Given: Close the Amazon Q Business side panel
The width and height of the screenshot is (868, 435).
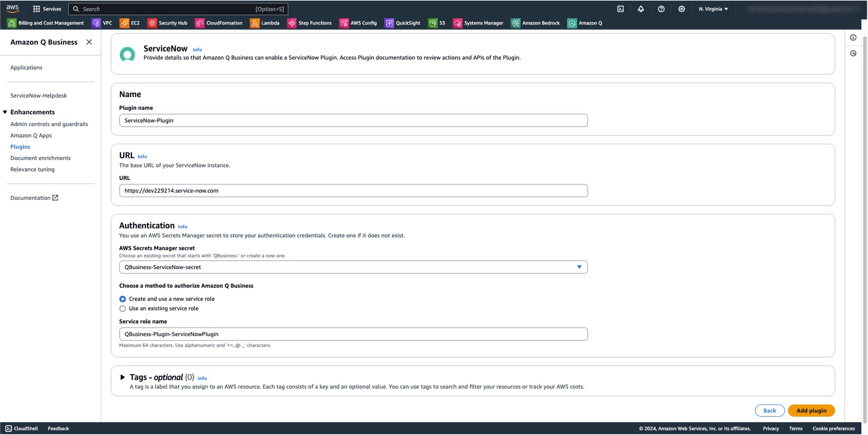Looking at the screenshot, I should [89, 42].
